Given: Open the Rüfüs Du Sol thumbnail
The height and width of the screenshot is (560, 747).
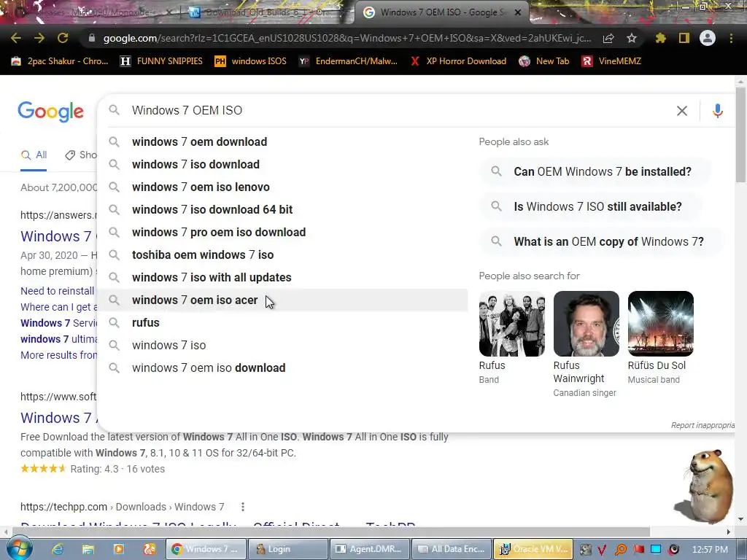Looking at the screenshot, I should tap(660, 324).
